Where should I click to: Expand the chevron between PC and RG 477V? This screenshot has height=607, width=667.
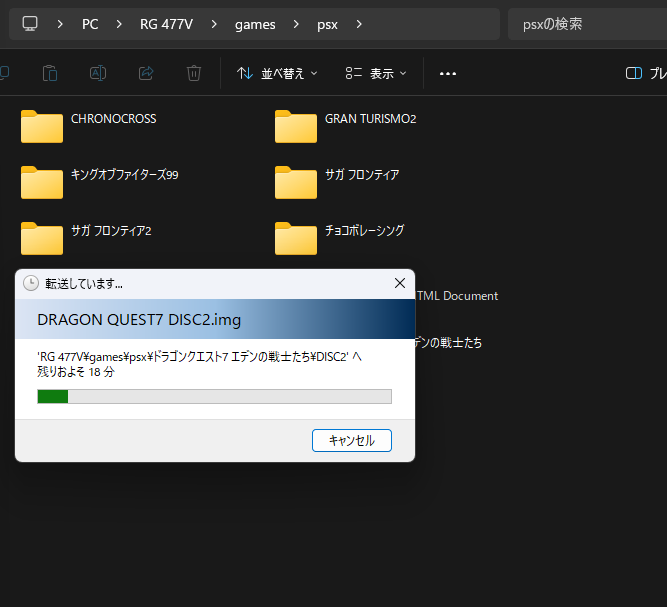[x=119, y=24]
